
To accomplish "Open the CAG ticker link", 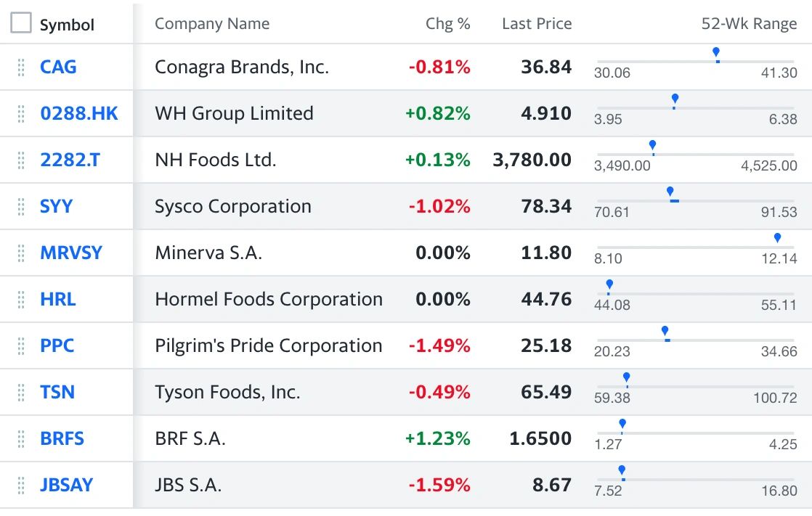I will (58, 67).
